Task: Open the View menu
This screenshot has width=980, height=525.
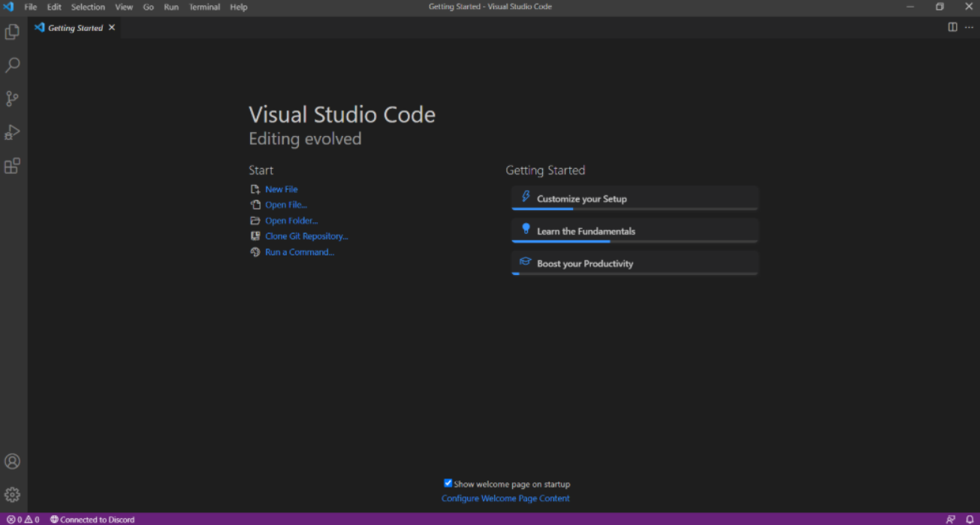Action: [124, 7]
